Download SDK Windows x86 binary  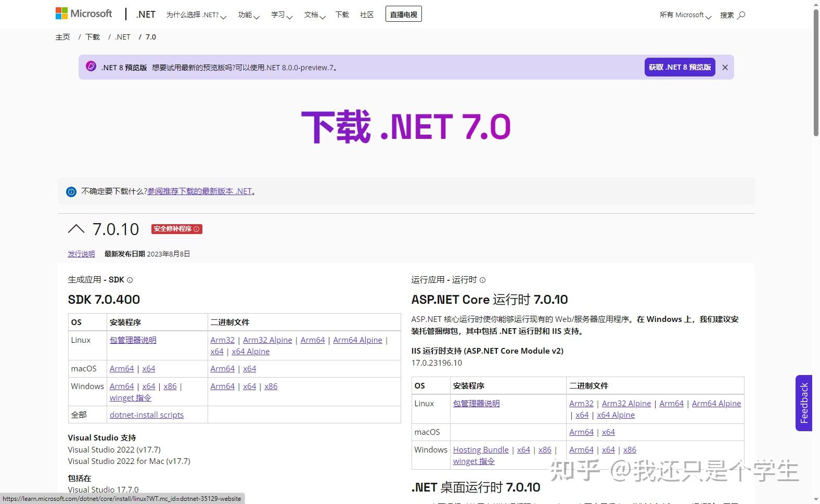[x=271, y=386]
